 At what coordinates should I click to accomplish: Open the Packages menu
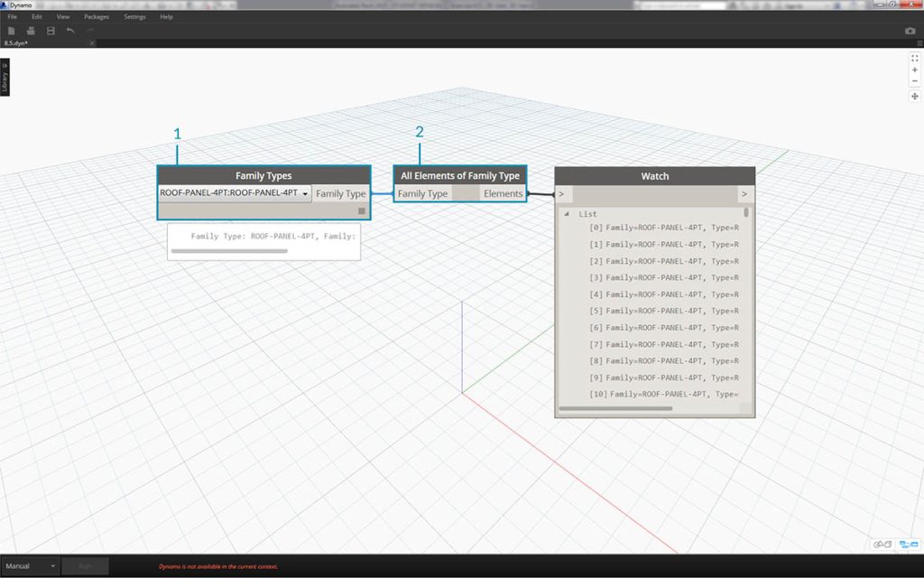point(96,16)
